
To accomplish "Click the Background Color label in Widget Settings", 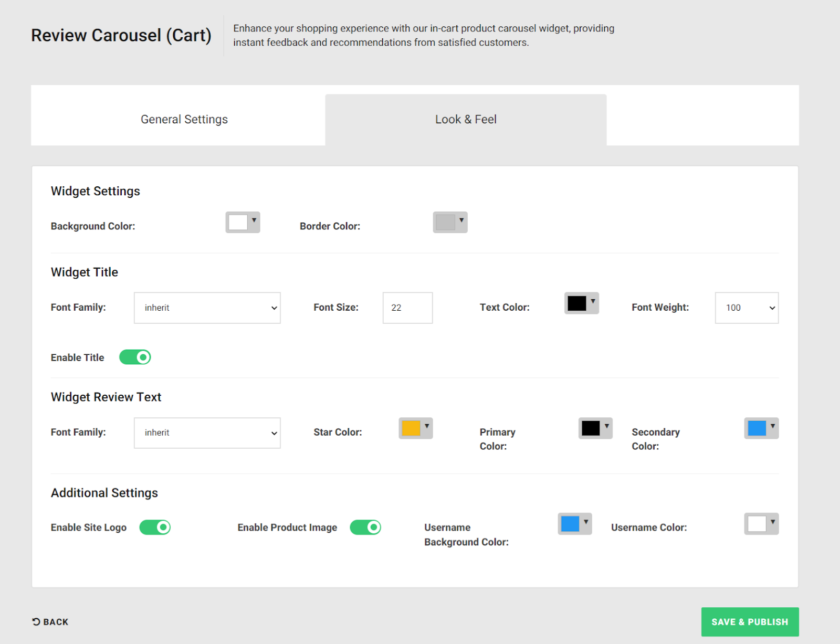I will (93, 226).
